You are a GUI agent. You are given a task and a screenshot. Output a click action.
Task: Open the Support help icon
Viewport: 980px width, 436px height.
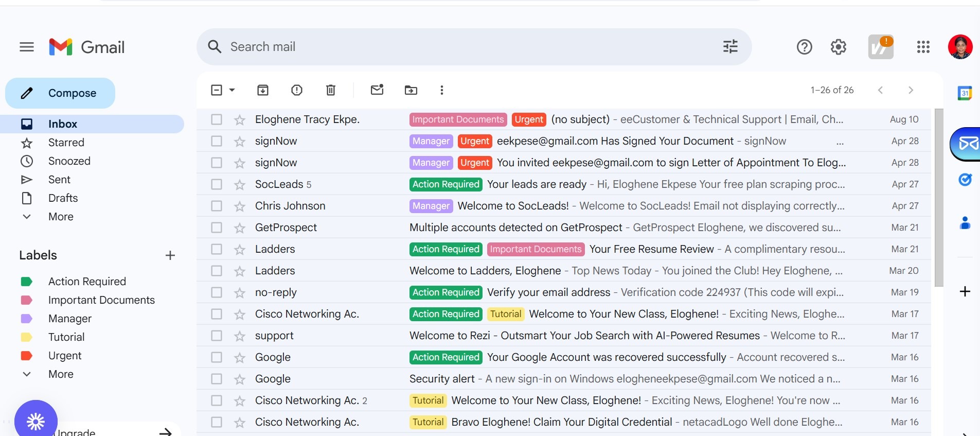(x=805, y=47)
